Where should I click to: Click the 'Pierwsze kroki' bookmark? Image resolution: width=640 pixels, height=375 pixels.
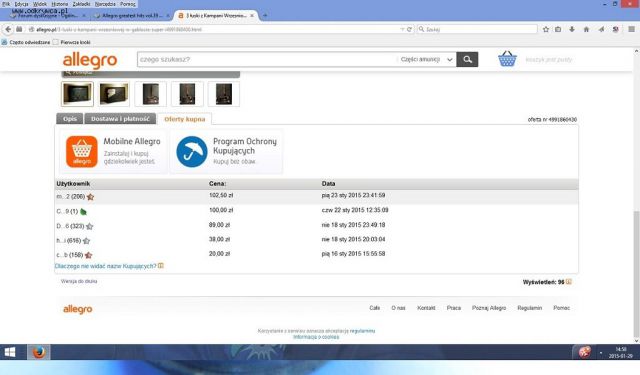pyautogui.click(x=72, y=42)
